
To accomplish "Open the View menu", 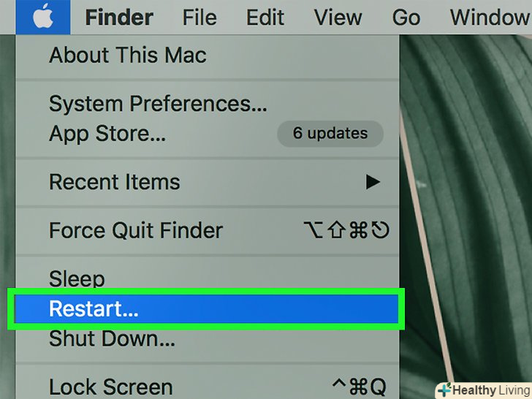I will pos(340,17).
